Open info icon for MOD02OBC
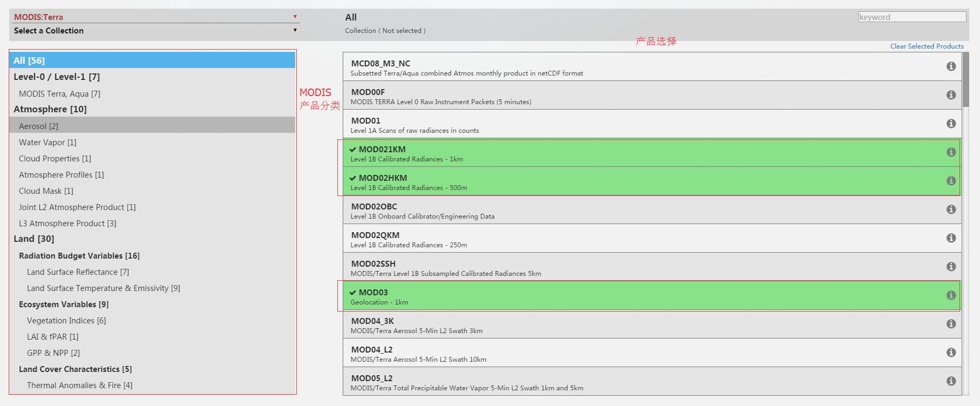The height and width of the screenshot is (406, 980). [x=951, y=209]
